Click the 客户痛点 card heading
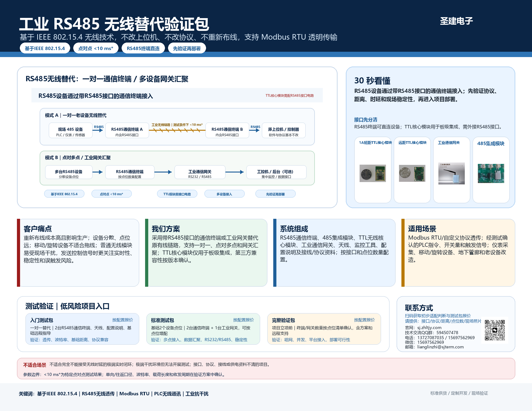 click(x=37, y=229)
